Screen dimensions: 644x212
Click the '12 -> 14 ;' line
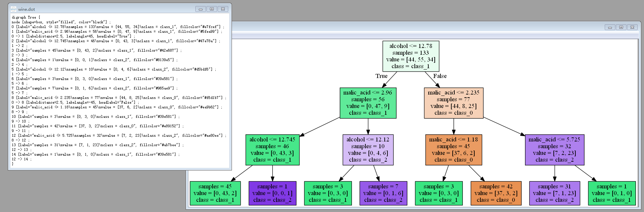click(22, 159)
